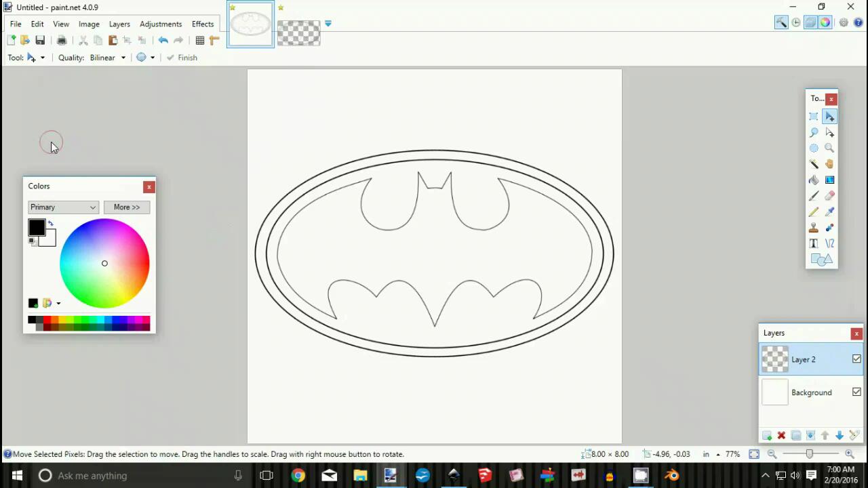Open the Image menu
Screen dimensions: 868x488
[89, 24]
